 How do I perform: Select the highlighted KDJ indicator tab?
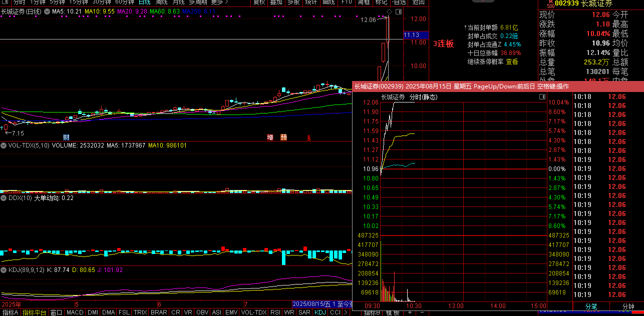tap(320, 312)
